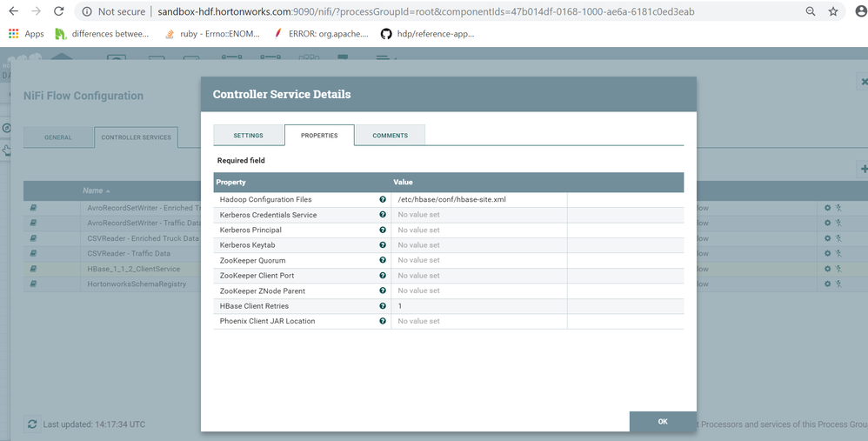Select the Properties tab
Viewport: 868px width, 441px height.
tap(319, 136)
